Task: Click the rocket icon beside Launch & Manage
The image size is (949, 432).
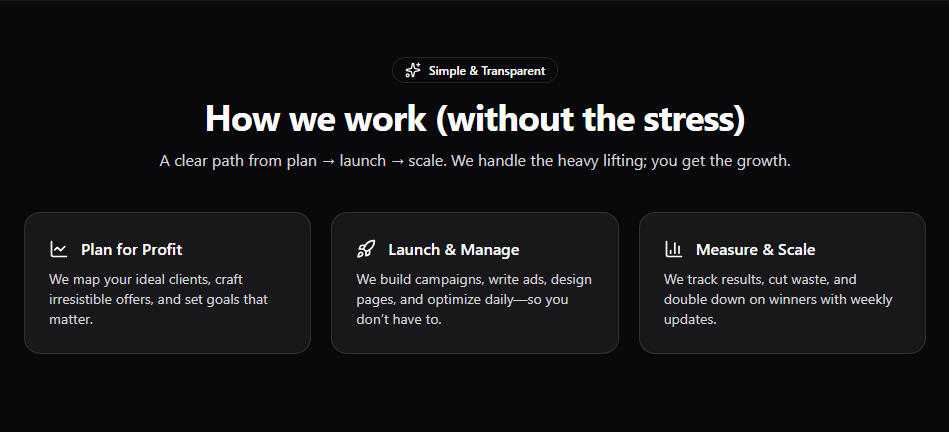Action: (366, 249)
